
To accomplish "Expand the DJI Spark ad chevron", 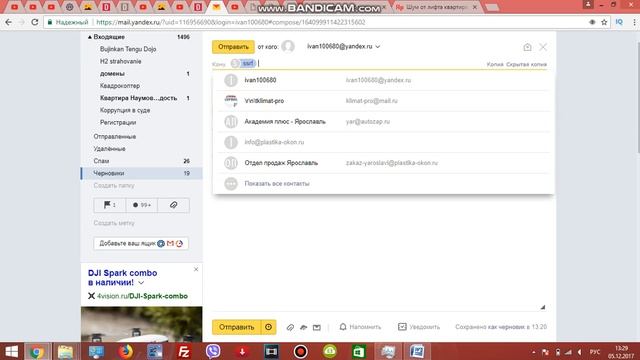I will tap(141, 283).
